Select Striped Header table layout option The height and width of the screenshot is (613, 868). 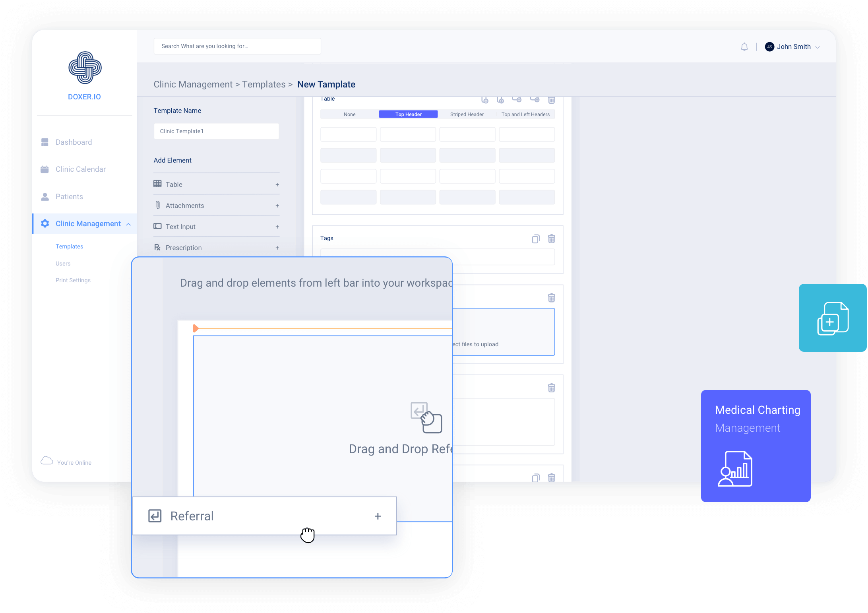(467, 114)
